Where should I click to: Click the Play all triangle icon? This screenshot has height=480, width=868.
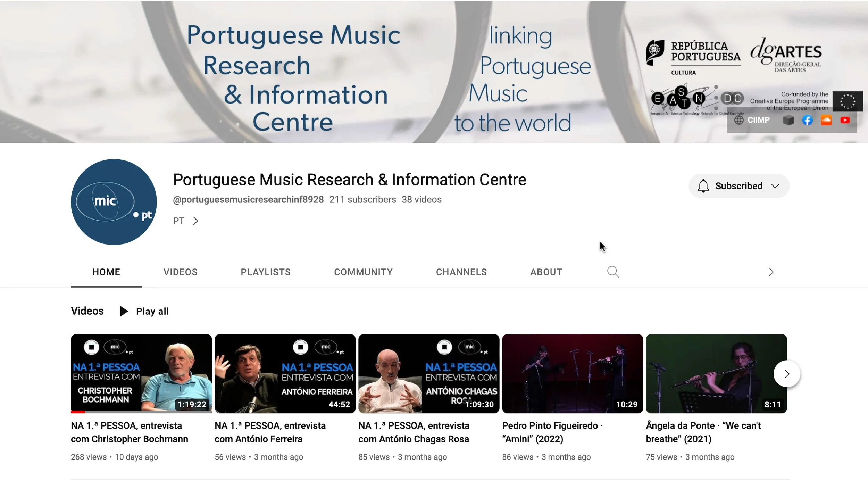point(124,311)
